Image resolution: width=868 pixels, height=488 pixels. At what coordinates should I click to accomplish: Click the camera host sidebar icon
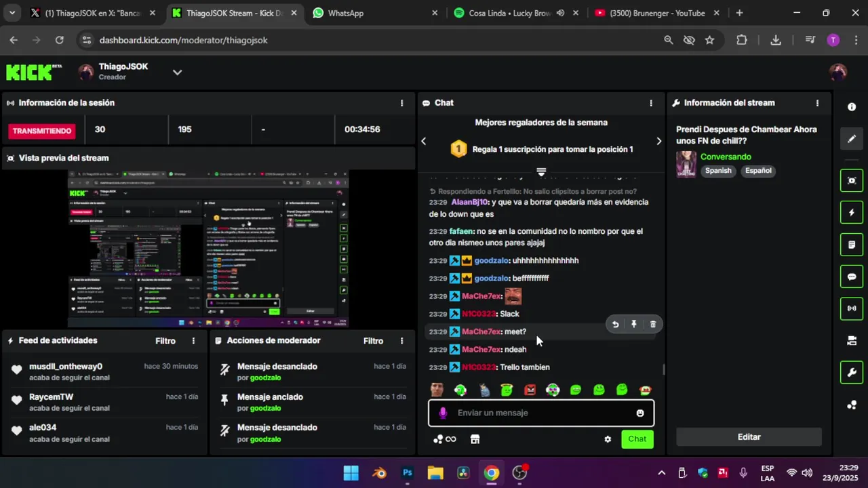(x=852, y=340)
